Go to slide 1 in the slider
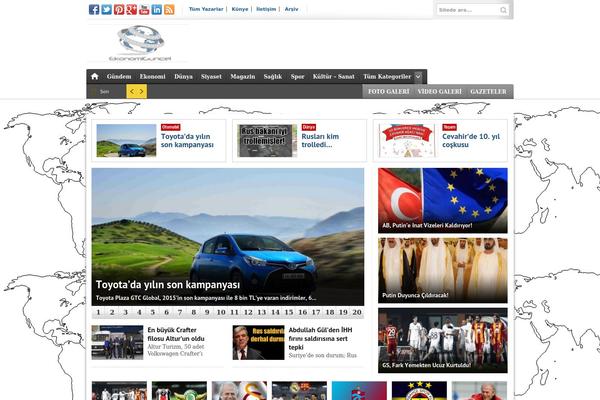 tap(98, 312)
